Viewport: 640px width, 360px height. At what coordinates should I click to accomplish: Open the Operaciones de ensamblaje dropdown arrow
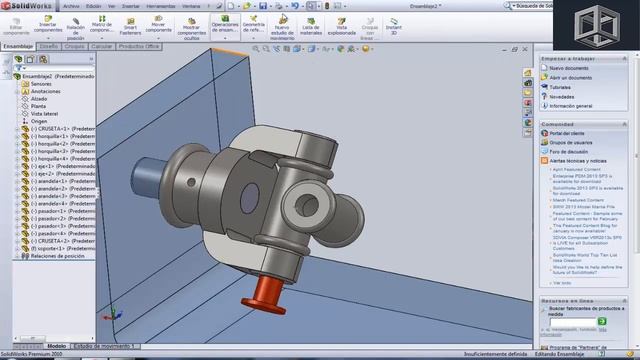pyautogui.click(x=225, y=38)
